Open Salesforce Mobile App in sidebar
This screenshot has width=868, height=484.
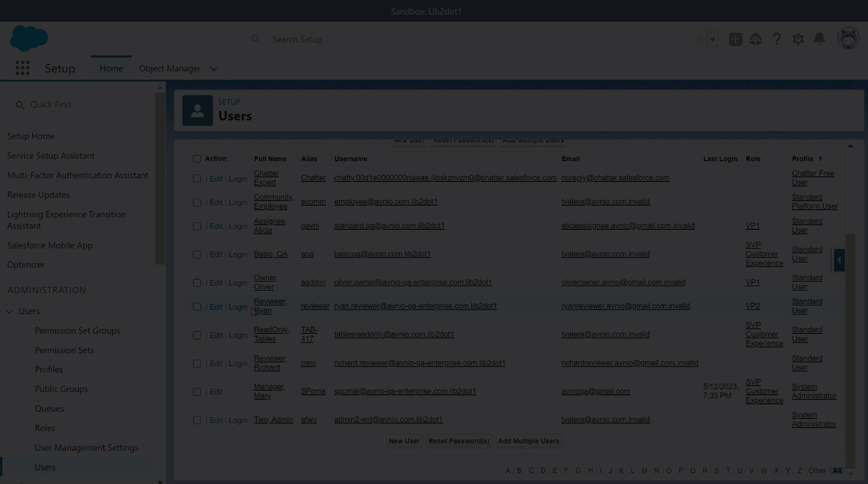click(x=50, y=245)
